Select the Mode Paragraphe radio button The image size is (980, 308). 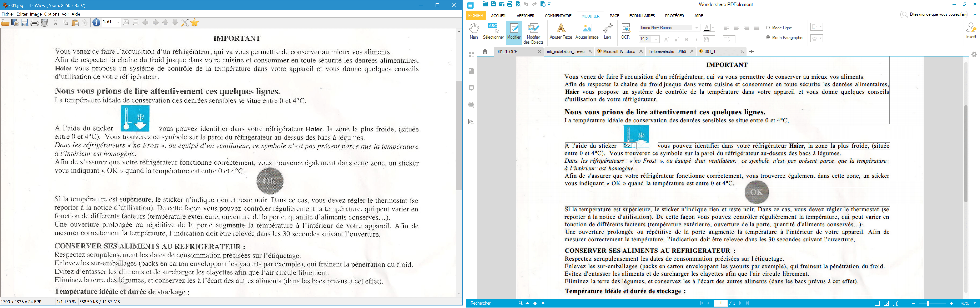[x=768, y=37]
